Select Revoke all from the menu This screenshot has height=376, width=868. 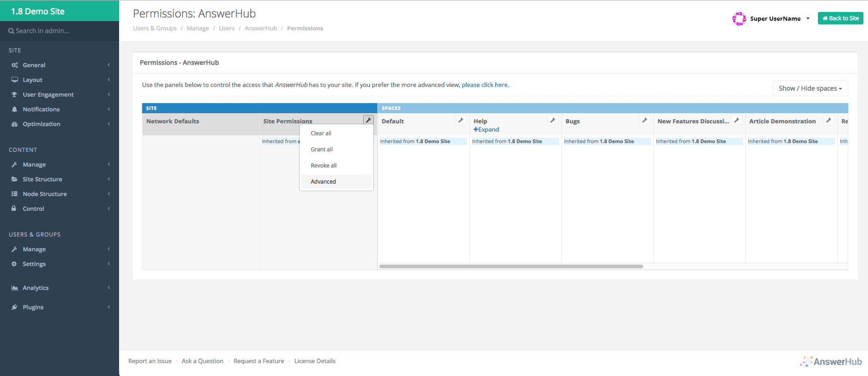(x=337, y=165)
